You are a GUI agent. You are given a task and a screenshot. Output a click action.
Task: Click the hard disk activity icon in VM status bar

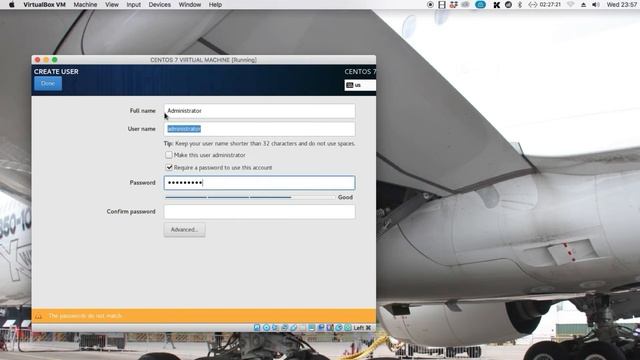click(x=257, y=327)
